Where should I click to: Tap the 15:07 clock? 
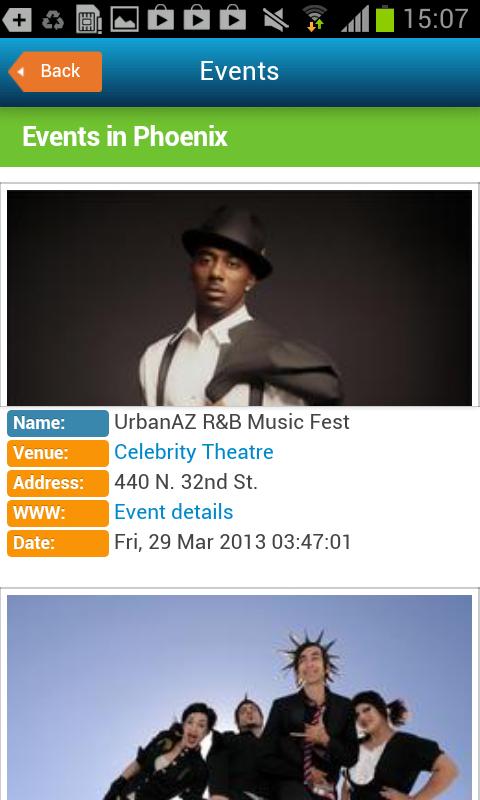pyautogui.click(x=436, y=19)
